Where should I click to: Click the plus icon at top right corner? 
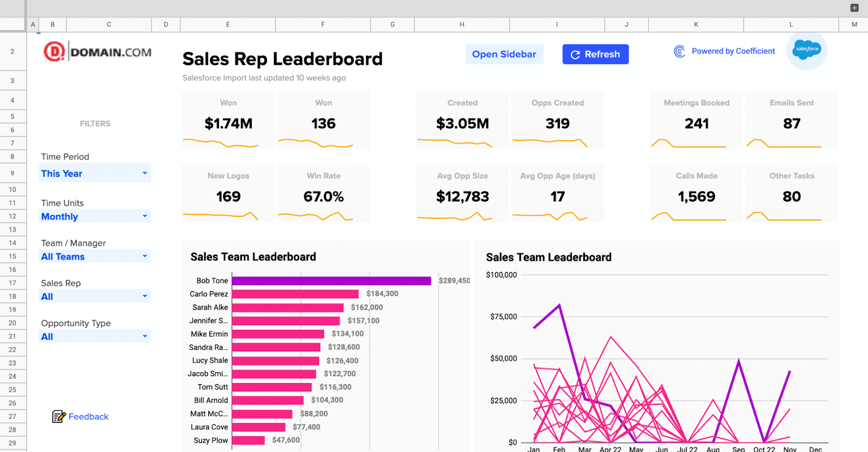[854, 8]
